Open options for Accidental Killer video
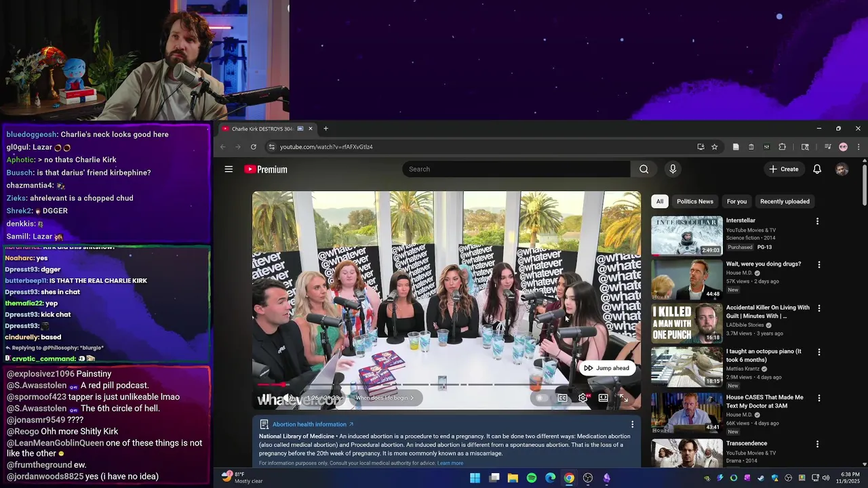 click(x=818, y=308)
